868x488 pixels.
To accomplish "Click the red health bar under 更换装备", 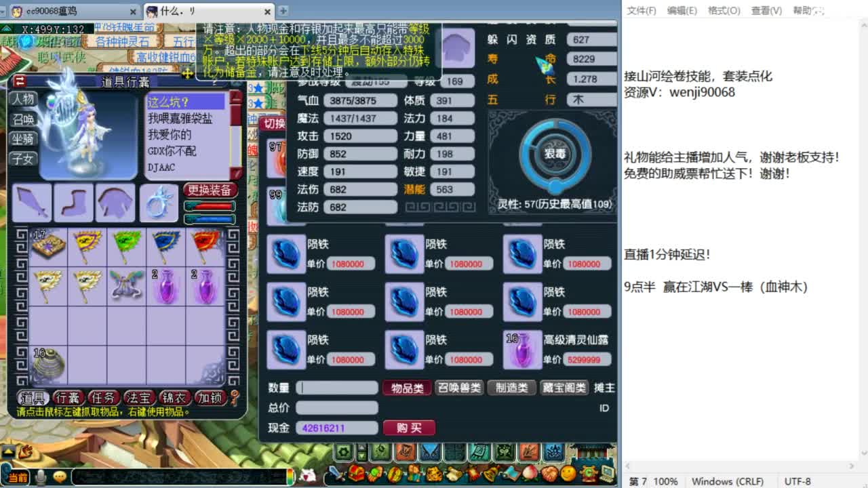I will click(x=209, y=206).
